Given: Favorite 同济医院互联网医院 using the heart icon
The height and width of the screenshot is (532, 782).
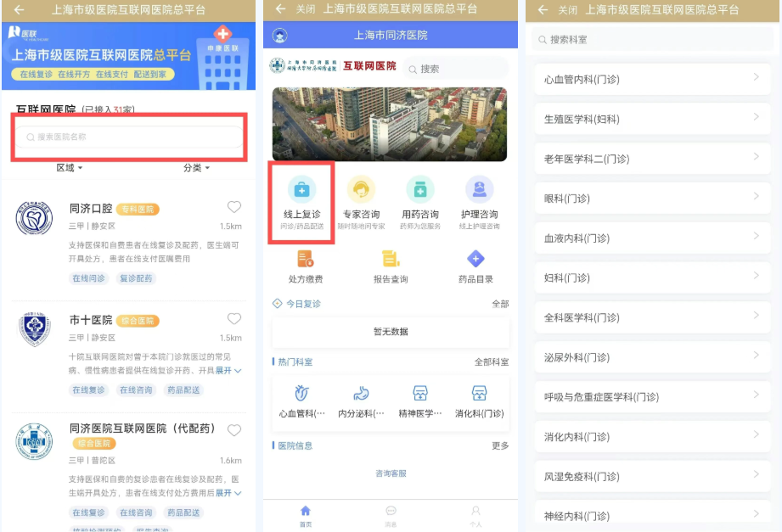Looking at the screenshot, I should (x=234, y=429).
